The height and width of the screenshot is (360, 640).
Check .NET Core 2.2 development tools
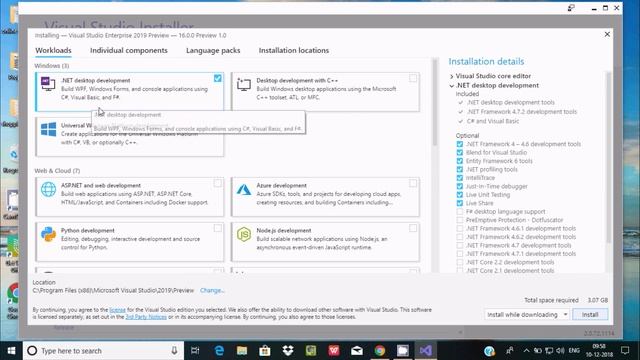tap(460, 262)
